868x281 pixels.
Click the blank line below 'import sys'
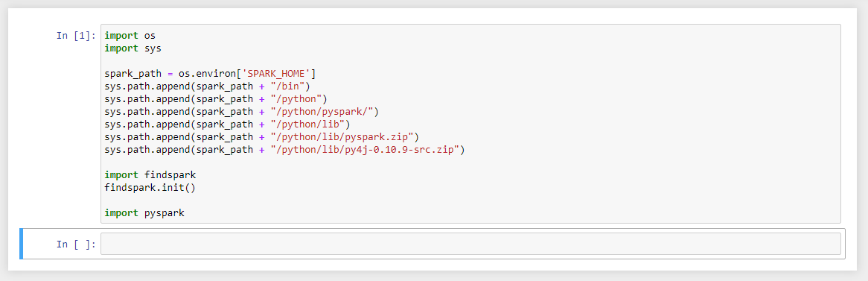tap(470, 61)
